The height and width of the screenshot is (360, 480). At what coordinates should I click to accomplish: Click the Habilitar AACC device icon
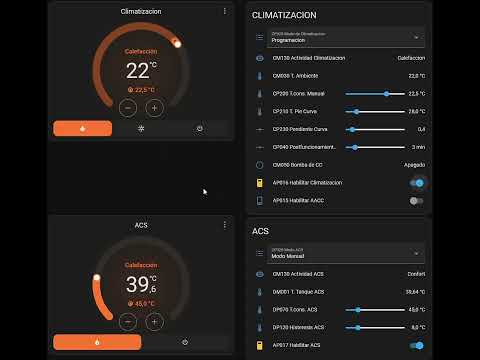260,200
